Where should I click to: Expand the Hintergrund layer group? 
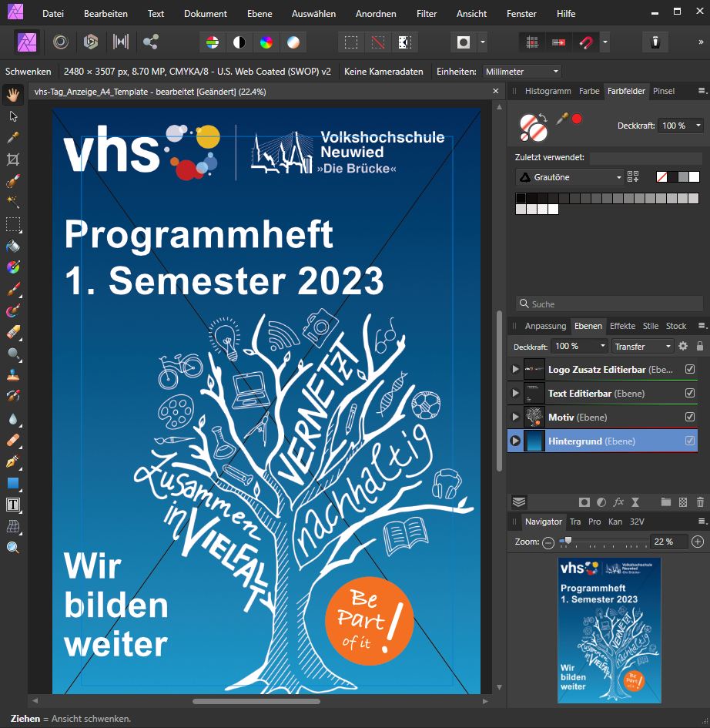point(515,441)
